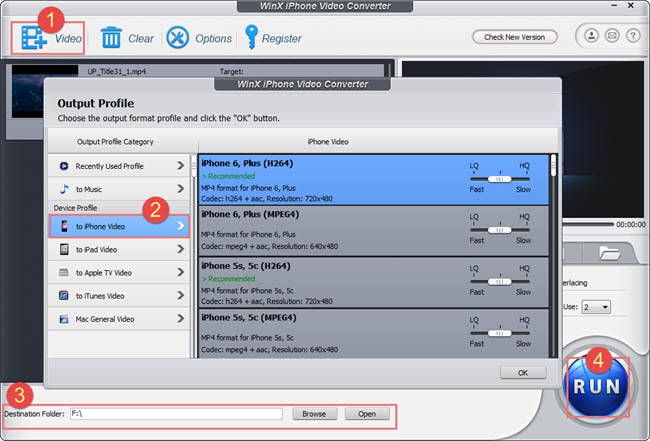Click the Apple TV device icon
650x441 pixels.
pyautogui.click(x=64, y=273)
